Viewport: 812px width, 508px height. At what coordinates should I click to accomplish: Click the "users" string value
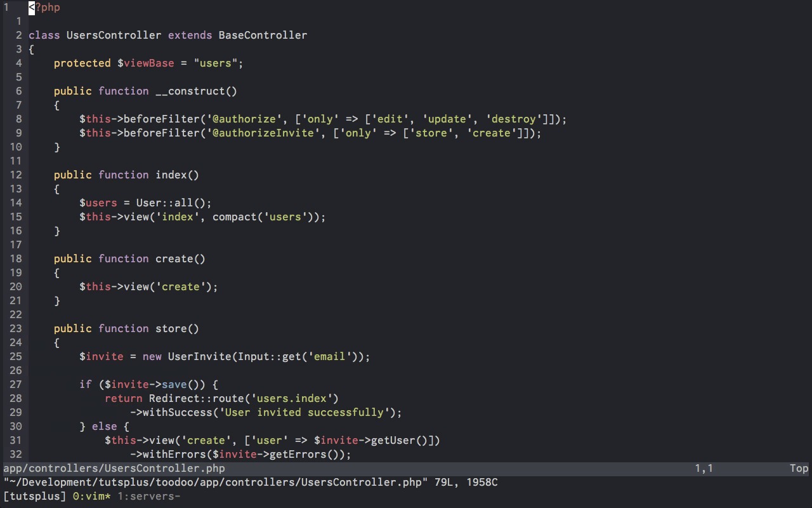pos(216,63)
